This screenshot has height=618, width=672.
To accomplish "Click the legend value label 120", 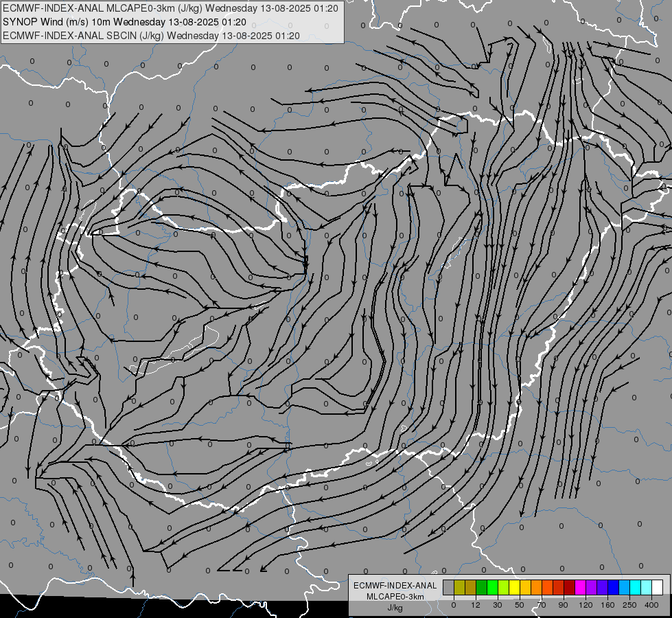I will (586, 605).
